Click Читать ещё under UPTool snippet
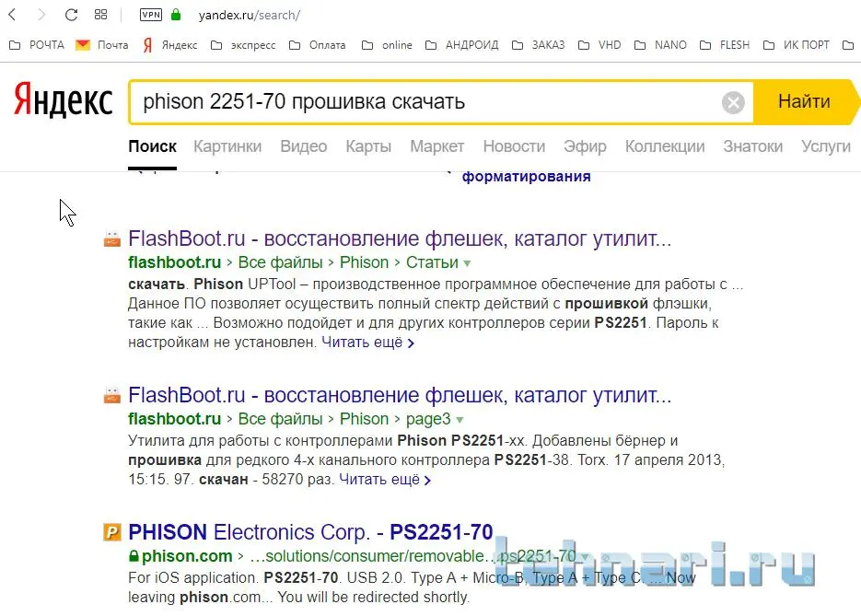The width and height of the screenshot is (861, 616). tap(367, 343)
